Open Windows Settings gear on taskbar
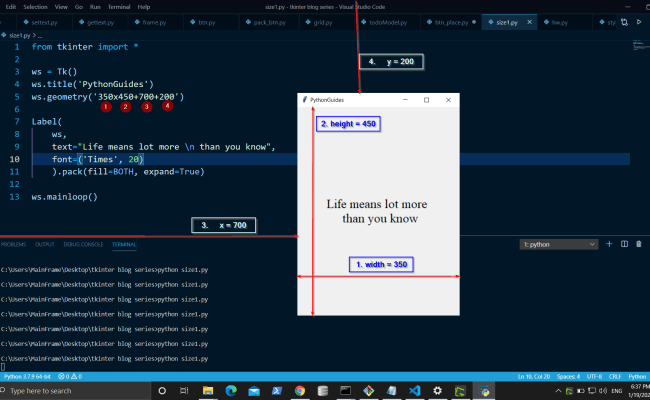This screenshot has width=650, height=400. coord(437,390)
